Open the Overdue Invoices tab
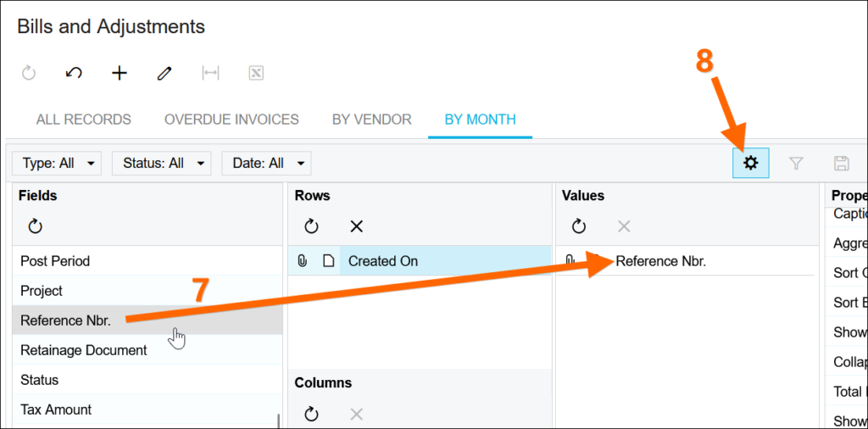 (x=231, y=120)
